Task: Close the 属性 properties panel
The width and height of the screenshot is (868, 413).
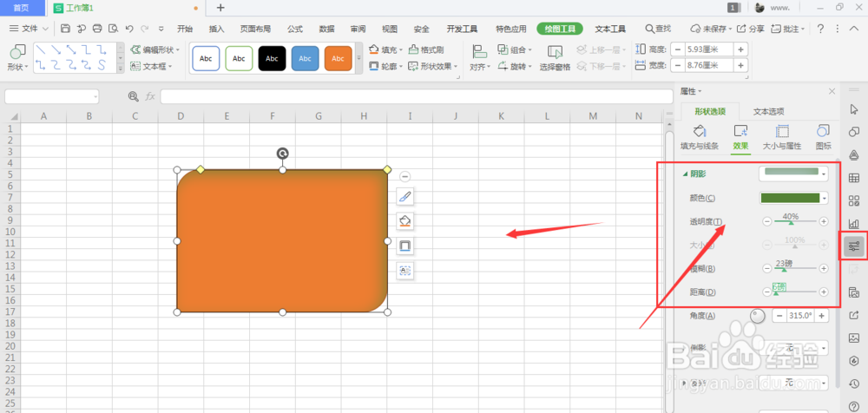Action: pos(832,91)
